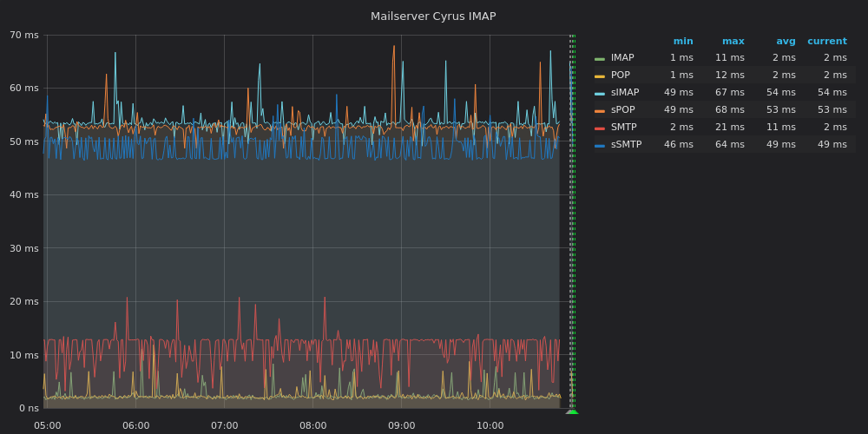
Task: Toggle IMAP series visibility in legend
Action: pos(622,58)
